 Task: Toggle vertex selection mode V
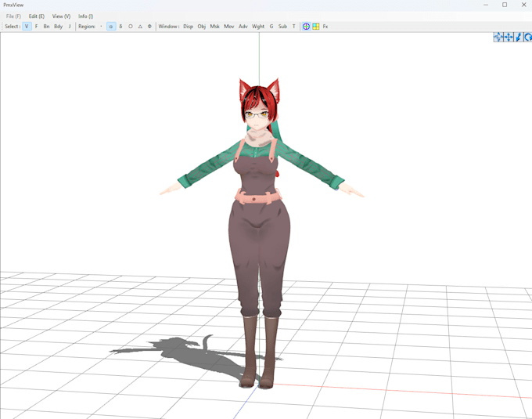coord(27,27)
